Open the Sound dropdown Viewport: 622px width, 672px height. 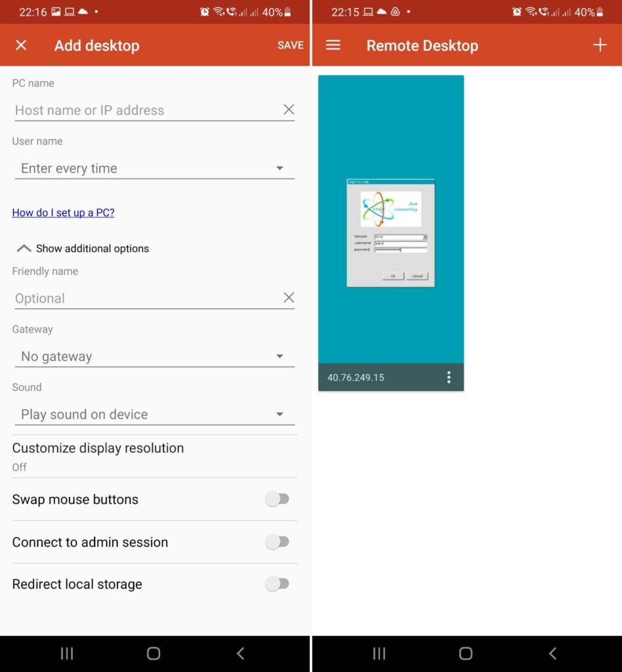154,415
